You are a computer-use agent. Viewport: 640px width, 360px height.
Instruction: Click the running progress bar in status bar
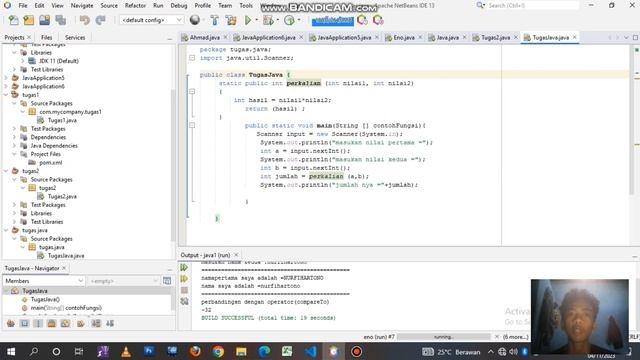point(444,337)
